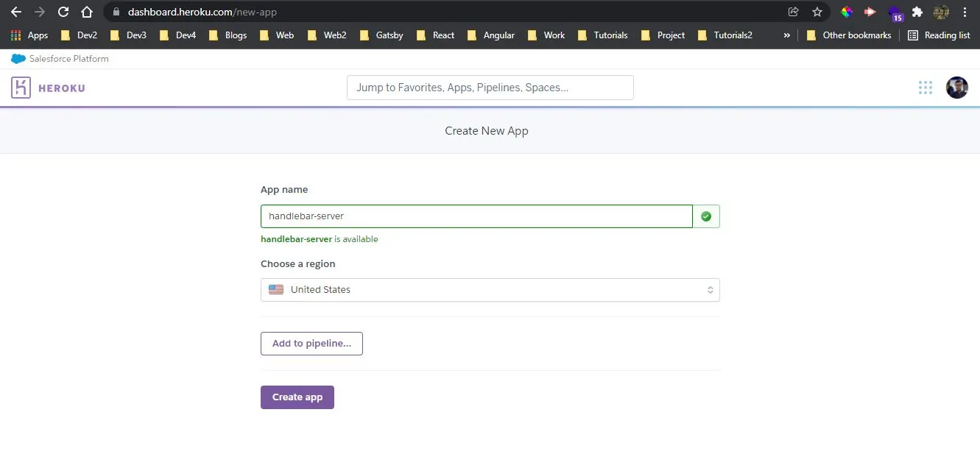Go back with the browser back arrow
Screen dimensions: 980x468
tap(15, 12)
